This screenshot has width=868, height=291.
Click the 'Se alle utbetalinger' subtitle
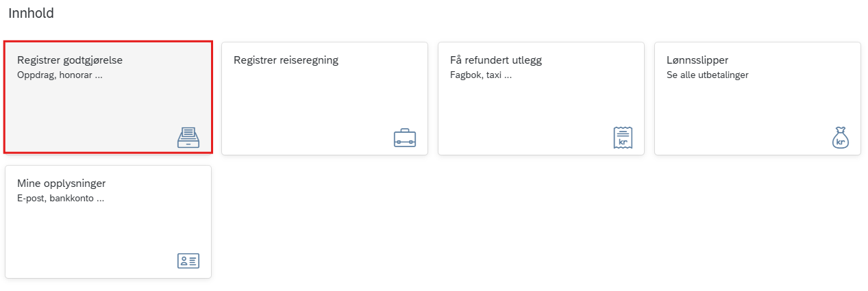tap(708, 75)
